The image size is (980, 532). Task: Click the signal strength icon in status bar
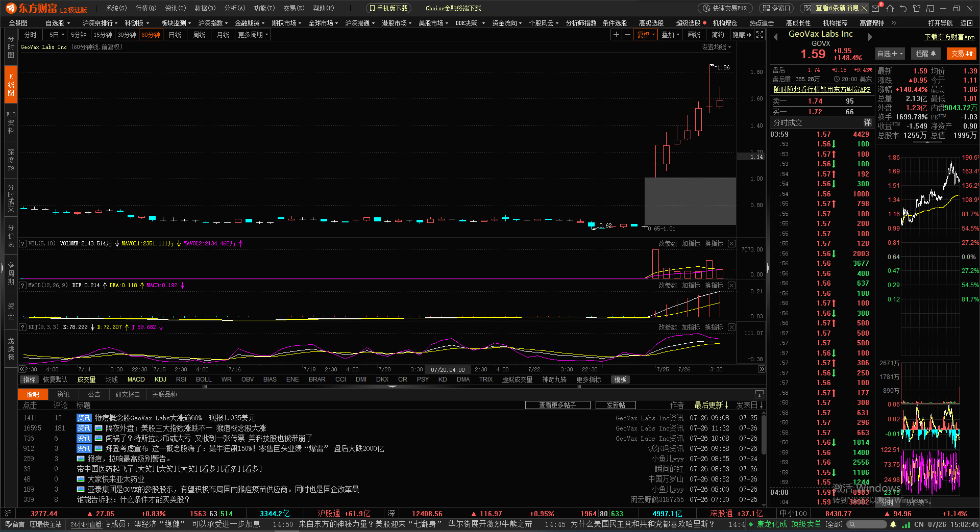click(x=905, y=524)
